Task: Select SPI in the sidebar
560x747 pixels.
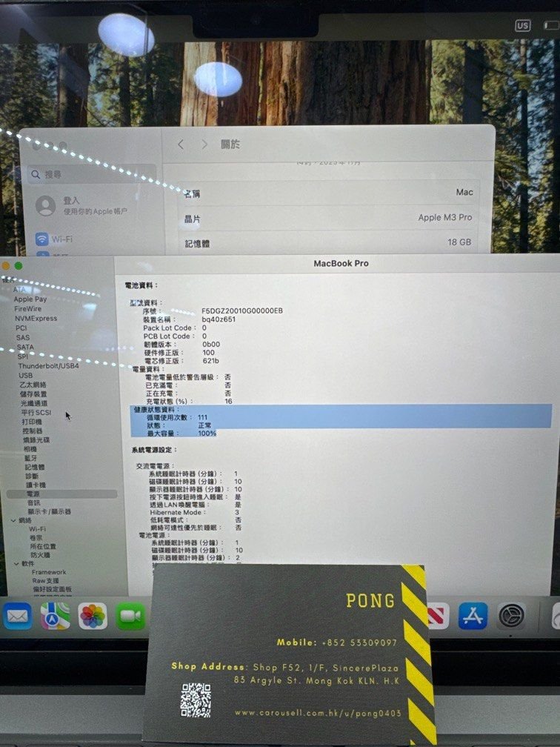Action: 22,356
